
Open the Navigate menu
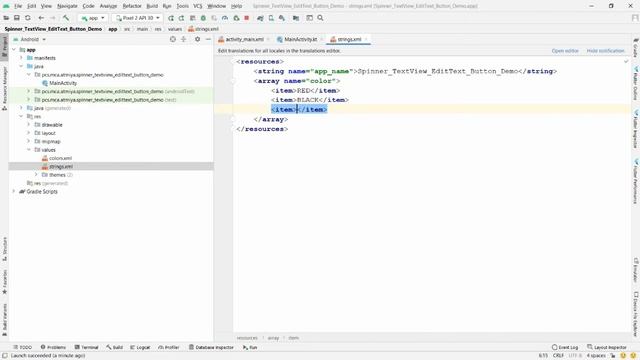pyautogui.click(x=67, y=6)
